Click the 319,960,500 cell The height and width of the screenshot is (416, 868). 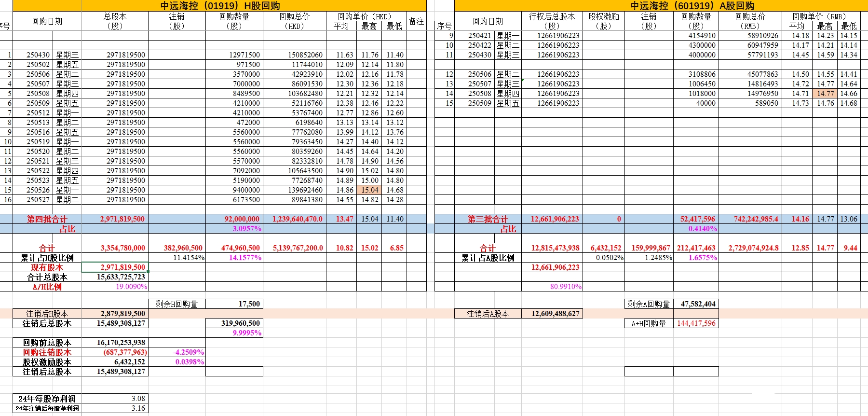(234, 323)
